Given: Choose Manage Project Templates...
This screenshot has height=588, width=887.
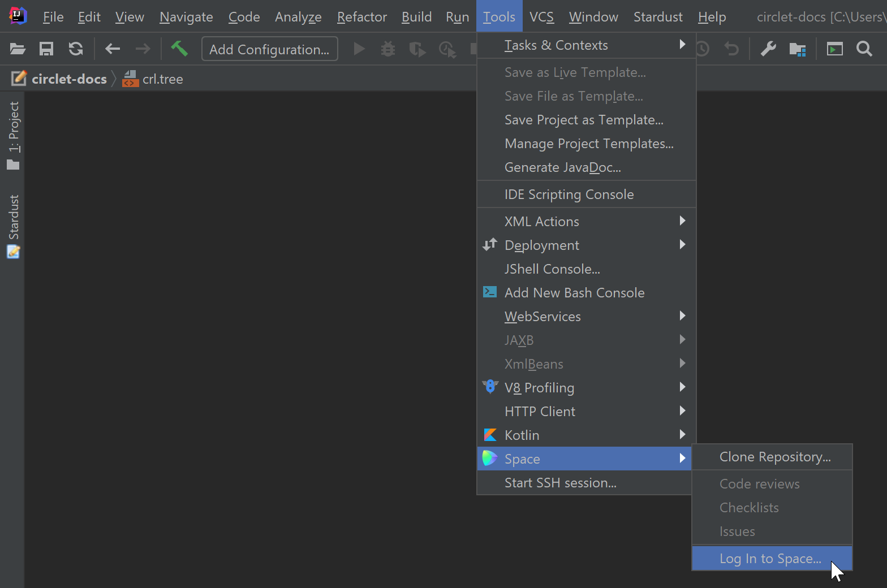Looking at the screenshot, I should pyautogui.click(x=587, y=144).
